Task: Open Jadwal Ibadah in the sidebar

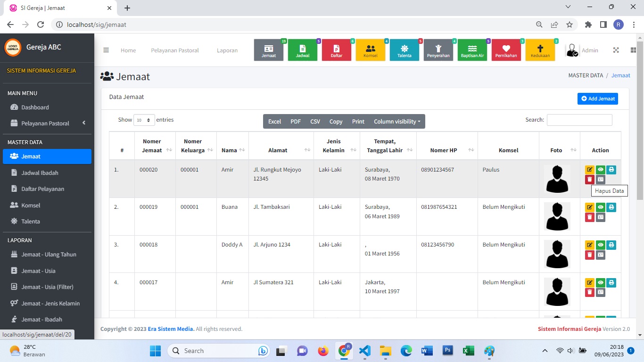Action: point(40,173)
